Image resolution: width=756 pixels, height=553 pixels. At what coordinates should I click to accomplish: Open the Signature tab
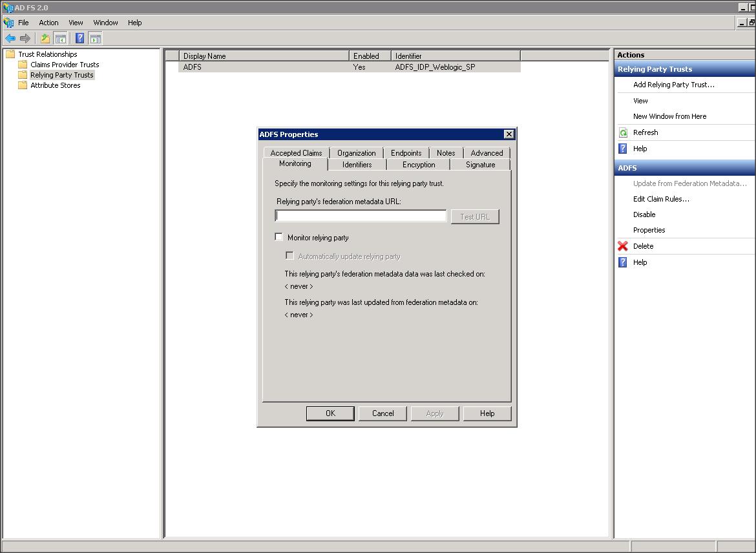(x=480, y=165)
